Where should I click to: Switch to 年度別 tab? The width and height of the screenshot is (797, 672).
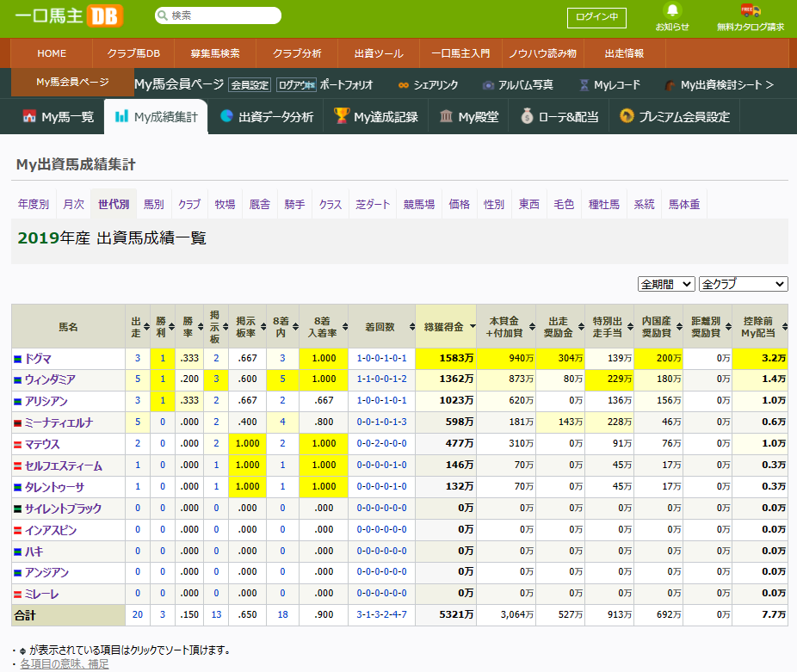click(x=34, y=204)
